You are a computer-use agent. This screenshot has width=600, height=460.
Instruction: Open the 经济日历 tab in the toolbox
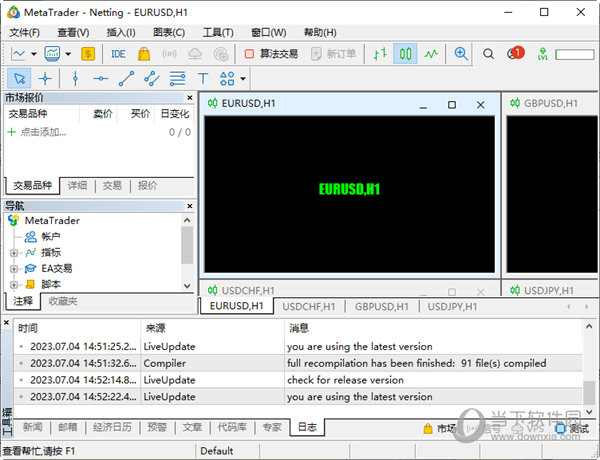[x=110, y=427]
